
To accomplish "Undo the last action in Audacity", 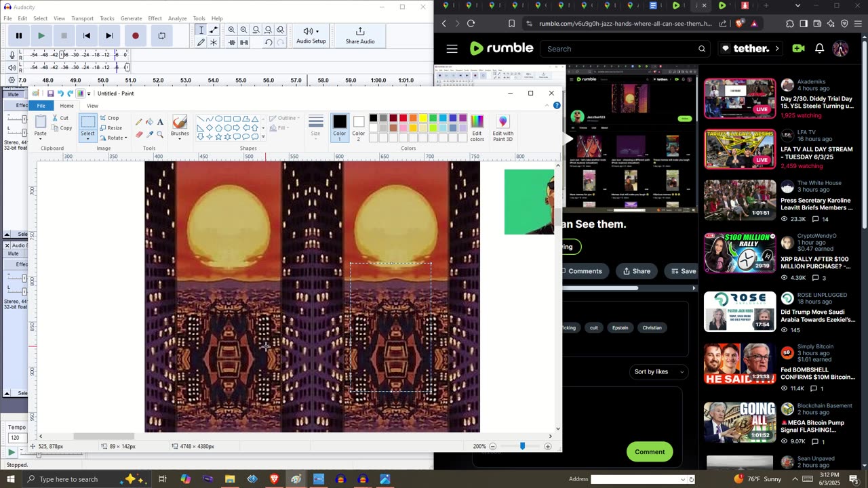I will [269, 43].
